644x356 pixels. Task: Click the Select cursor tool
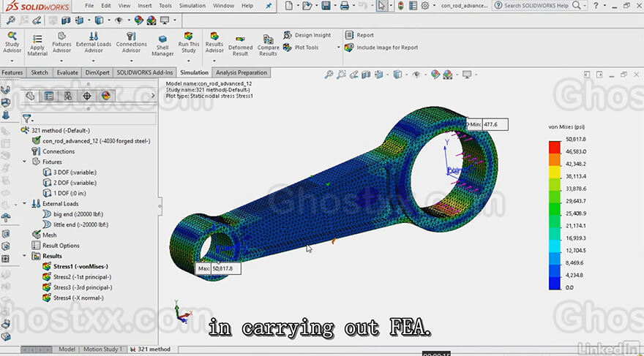click(x=381, y=6)
